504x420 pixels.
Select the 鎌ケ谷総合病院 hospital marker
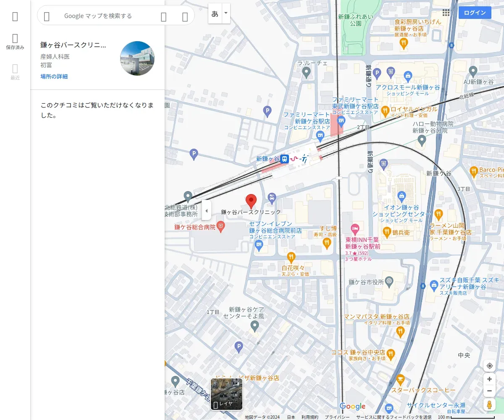click(x=220, y=227)
